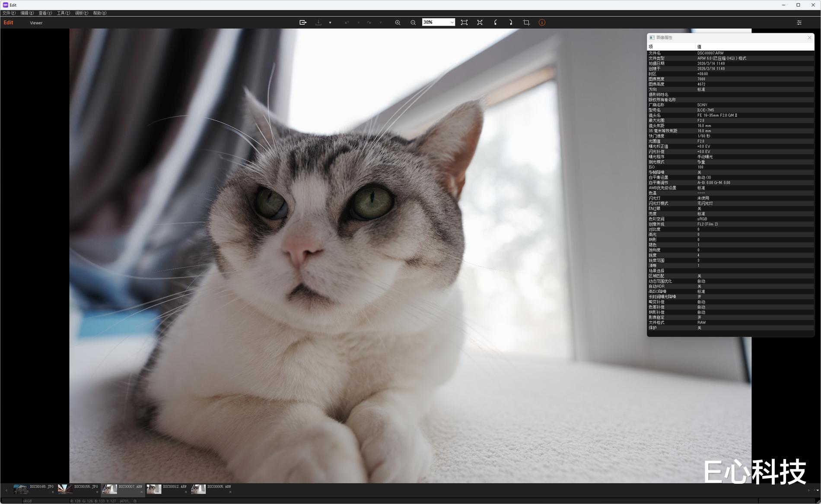Screen dimensions: 821x504
Task: Open the 编辑(E) menu
Action: click(x=27, y=13)
